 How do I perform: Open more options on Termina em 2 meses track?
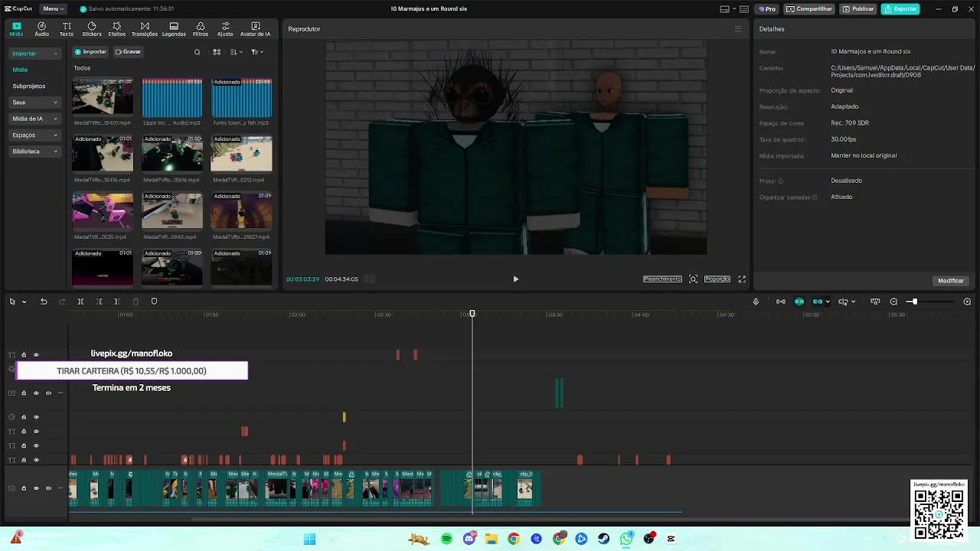point(60,393)
